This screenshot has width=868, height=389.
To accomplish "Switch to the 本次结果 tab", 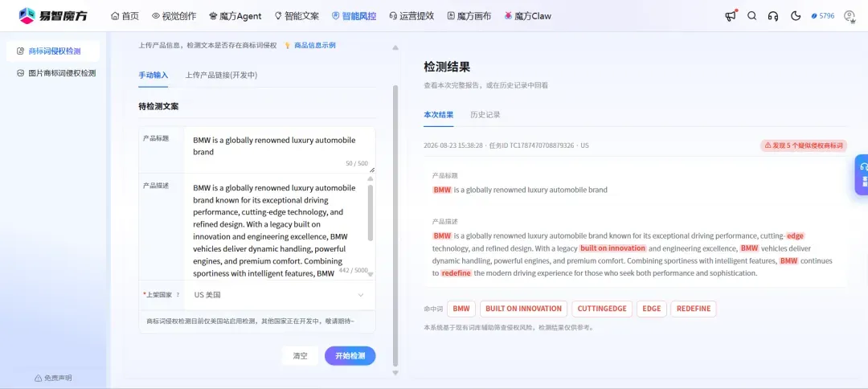I will [439, 115].
